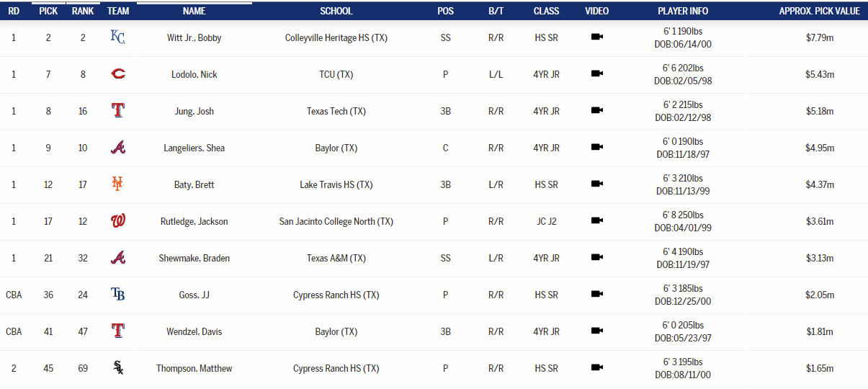The image size is (868, 389).
Task: Click the Washington Nationals team logo
Action: 118,221
